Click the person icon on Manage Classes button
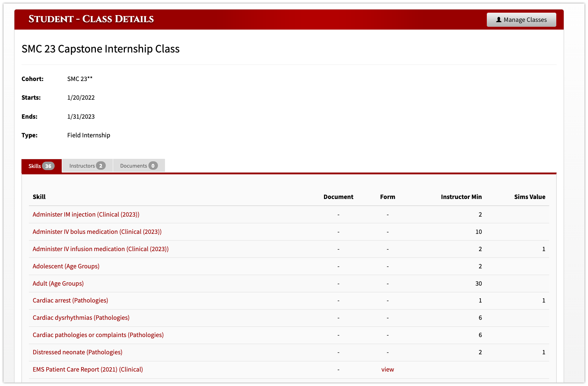588x386 pixels. (x=498, y=20)
